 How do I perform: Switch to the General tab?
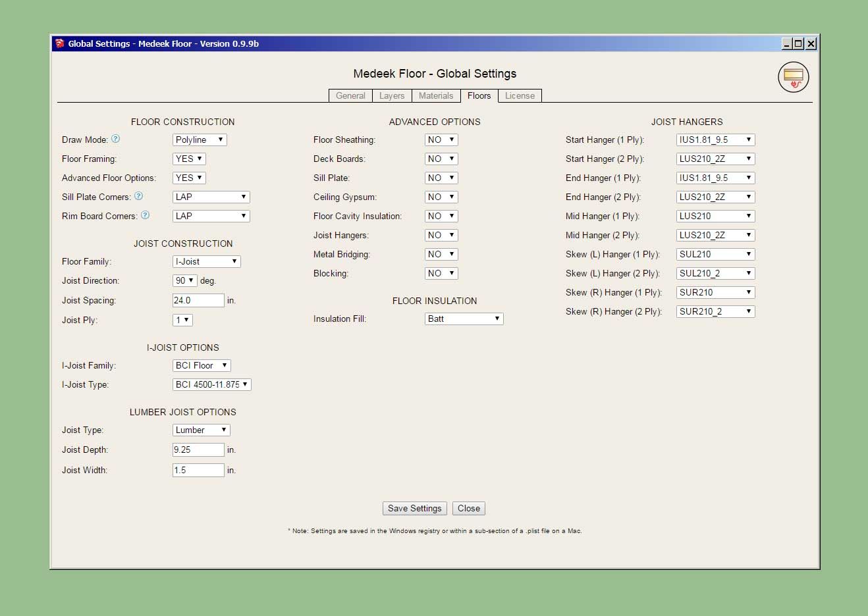pyautogui.click(x=350, y=95)
